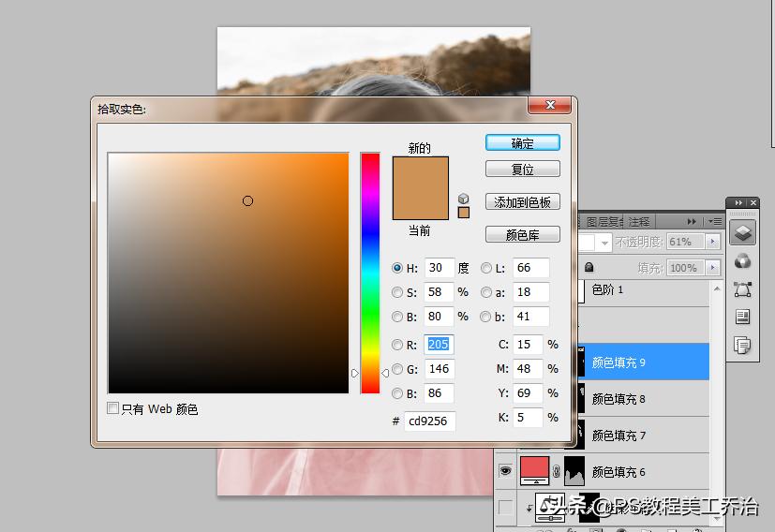
Task: Show the hidden clipped adjustment layer below 颜色填充 6
Action: (505, 507)
